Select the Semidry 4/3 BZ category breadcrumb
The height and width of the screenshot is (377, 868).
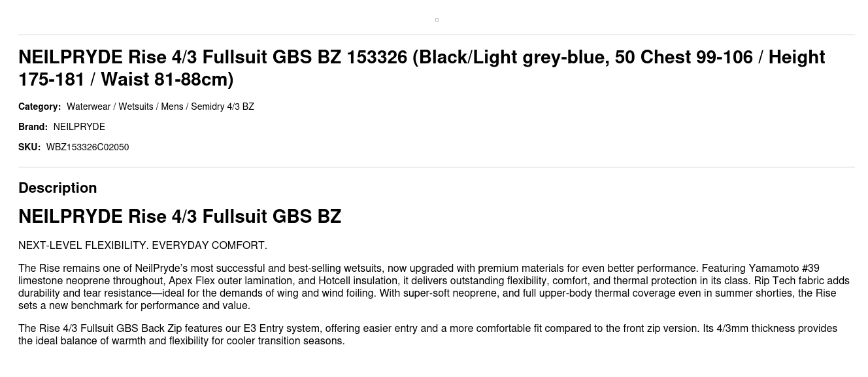222,107
